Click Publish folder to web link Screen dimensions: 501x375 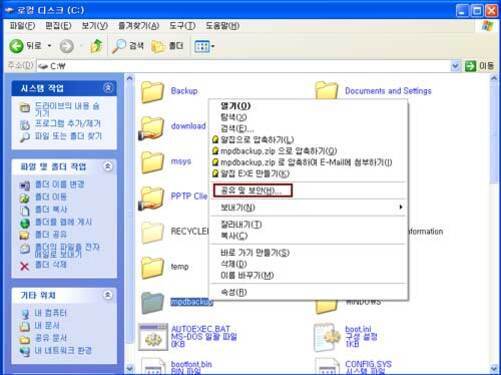63,222
